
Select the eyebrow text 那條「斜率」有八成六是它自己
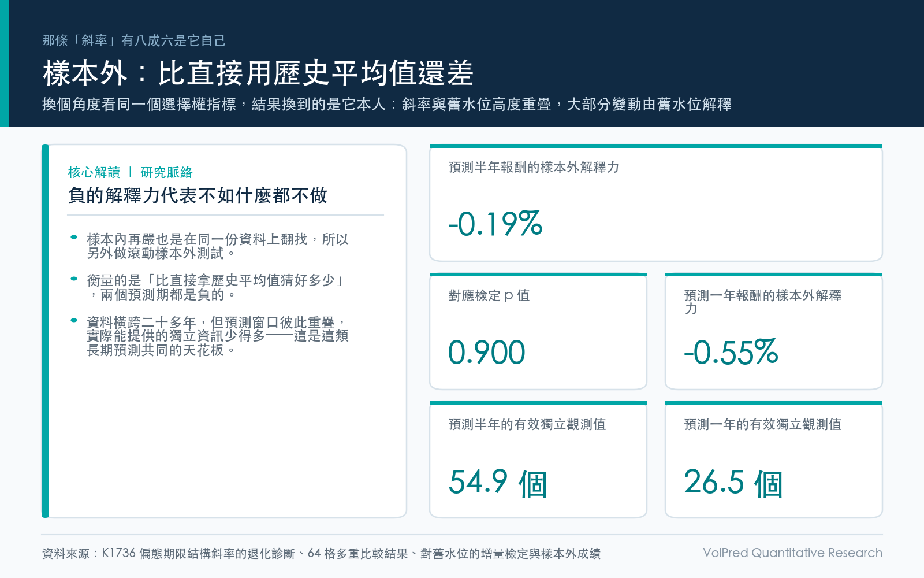(134, 40)
